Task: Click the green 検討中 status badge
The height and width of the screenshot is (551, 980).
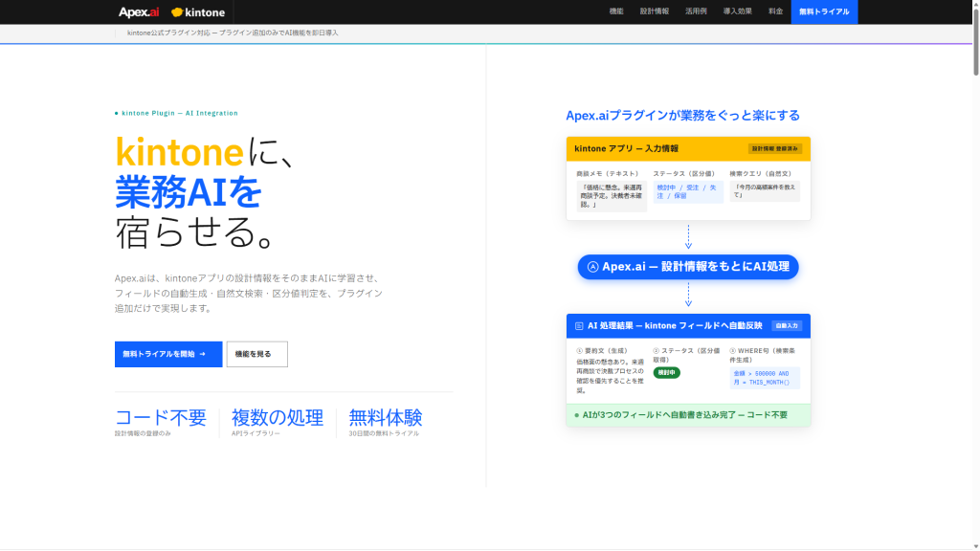Action: (666, 372)
